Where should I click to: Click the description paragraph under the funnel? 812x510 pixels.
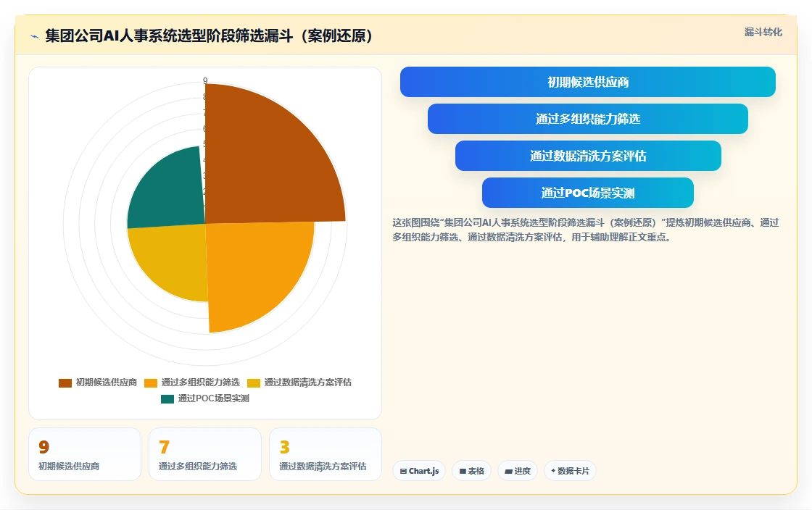pyautogui.click(x=586, y=230)
